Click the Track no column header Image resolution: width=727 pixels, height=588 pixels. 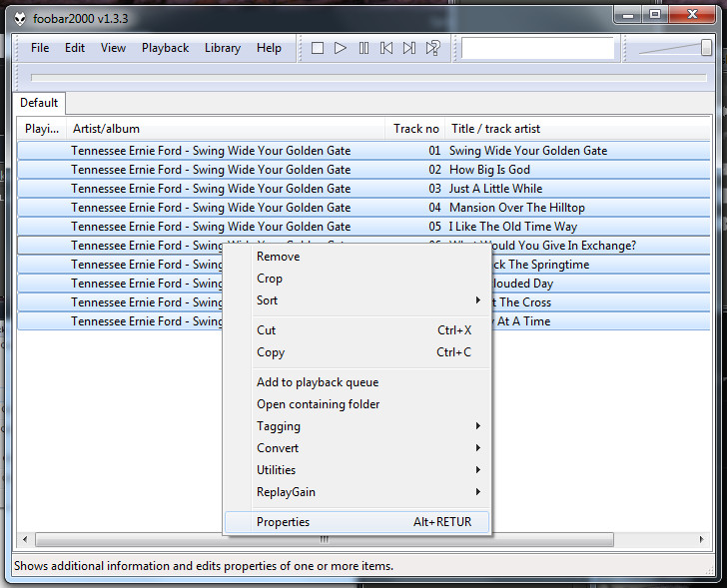(415, 129)
